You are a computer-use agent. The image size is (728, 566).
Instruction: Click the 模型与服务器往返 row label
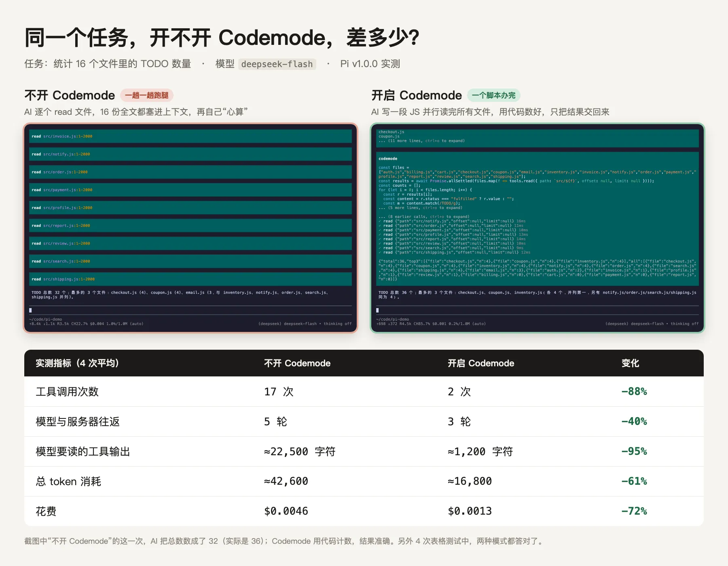pyautogui.click(x=78, y=421)
